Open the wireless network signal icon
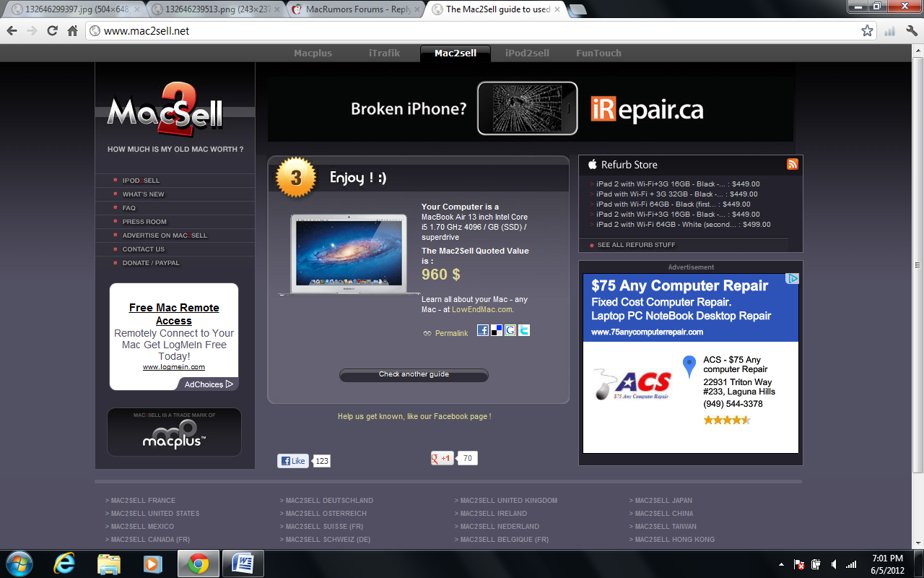 point(851,564)
